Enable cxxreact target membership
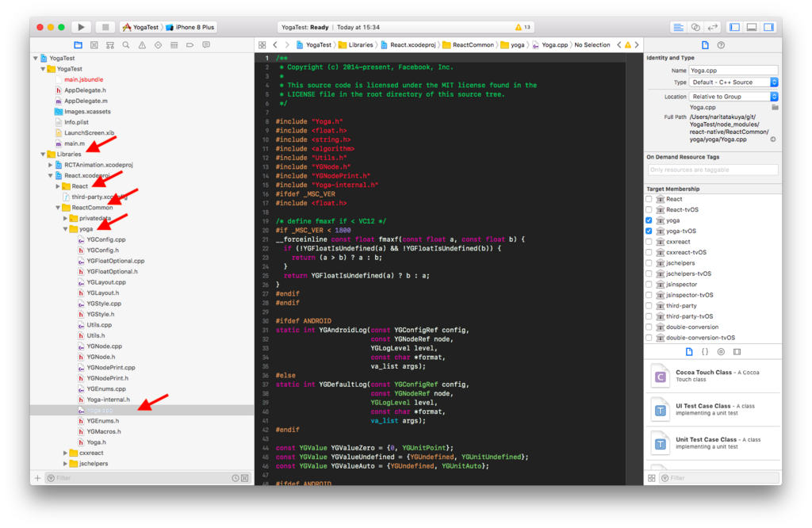The image size is (812, 528). pos(649,242)
